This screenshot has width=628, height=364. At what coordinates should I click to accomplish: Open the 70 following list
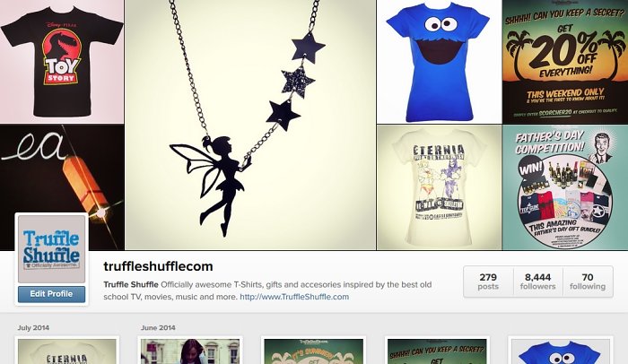(x=587, y=282)
